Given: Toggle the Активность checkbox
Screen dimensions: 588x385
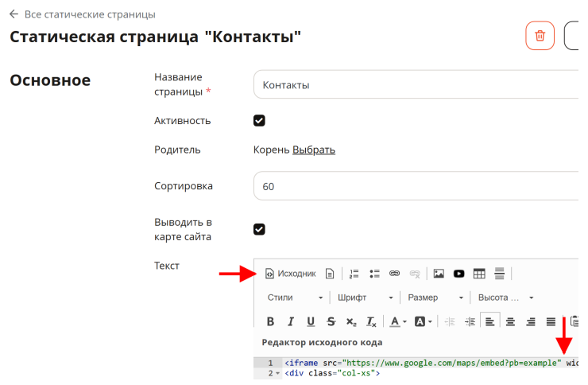Looking at the screenshot, I should pos(259,121).
